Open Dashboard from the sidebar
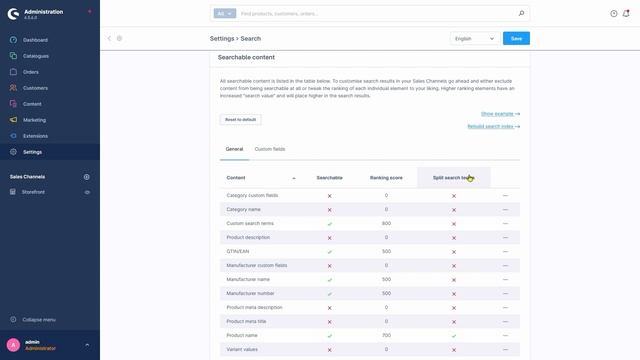Image resolution: width=640 pixels, height=360 pixels. tap(35, 40)
